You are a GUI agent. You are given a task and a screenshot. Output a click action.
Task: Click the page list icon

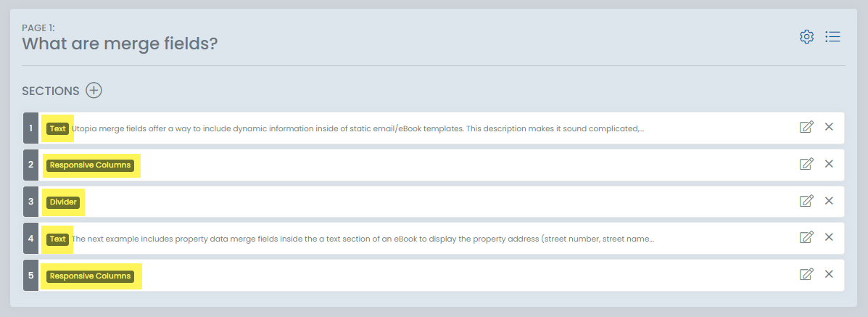(x=832, y=36)
